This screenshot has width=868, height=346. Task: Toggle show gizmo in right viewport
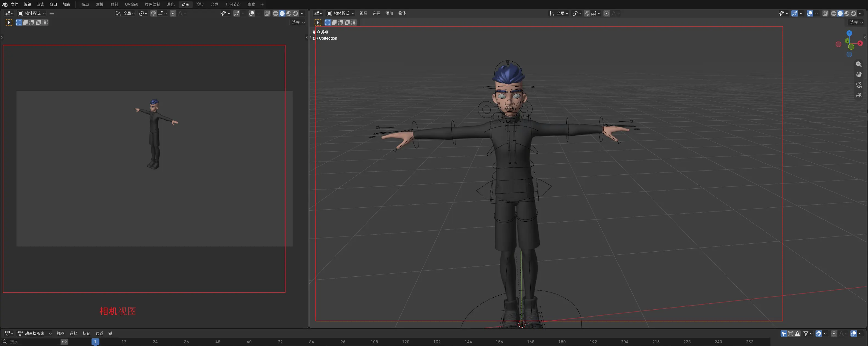point(795,13)
